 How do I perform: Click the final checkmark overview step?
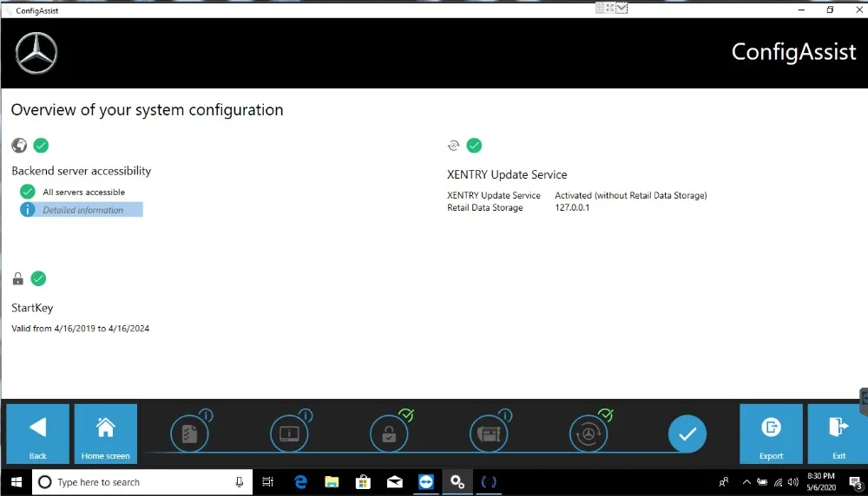pos(687,434)
